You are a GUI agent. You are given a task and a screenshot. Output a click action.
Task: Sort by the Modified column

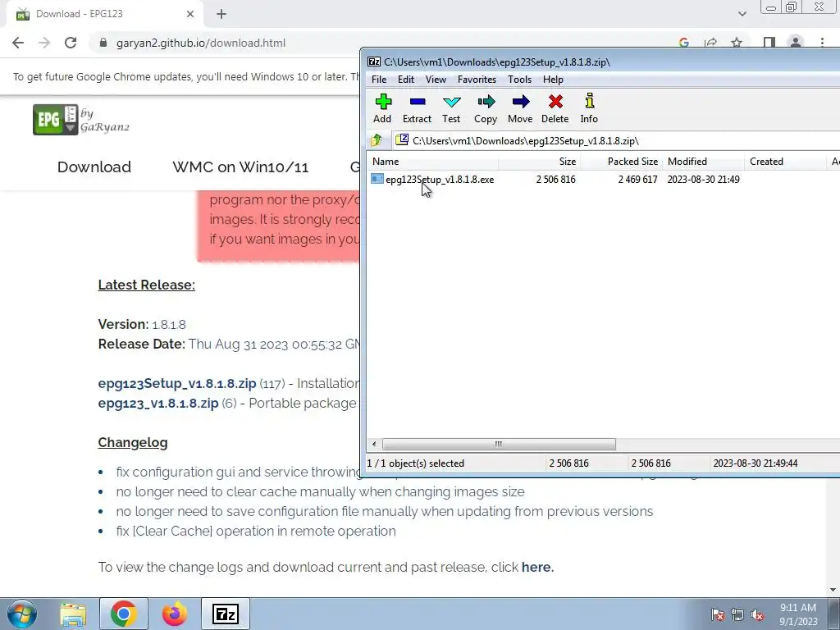703,162
